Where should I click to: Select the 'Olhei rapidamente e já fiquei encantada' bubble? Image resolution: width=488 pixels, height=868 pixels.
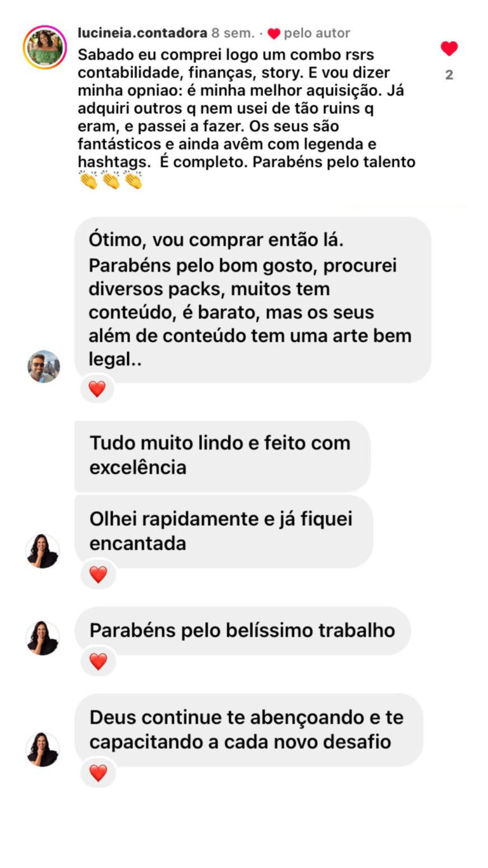[x=224, y=532]
